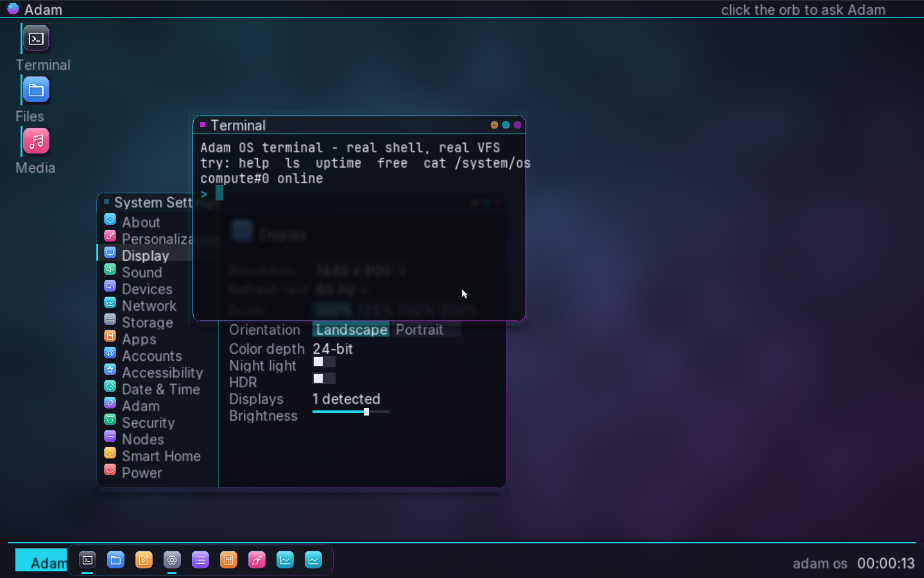
Task: Open Security settings in sidebar
Action: (x=157, y=423)
